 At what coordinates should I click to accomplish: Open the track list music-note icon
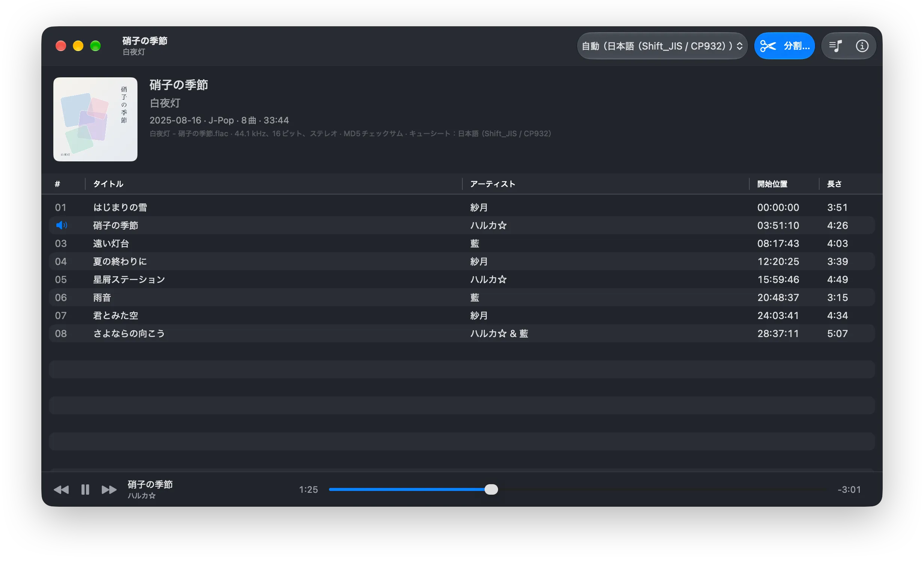click(835, 46)
